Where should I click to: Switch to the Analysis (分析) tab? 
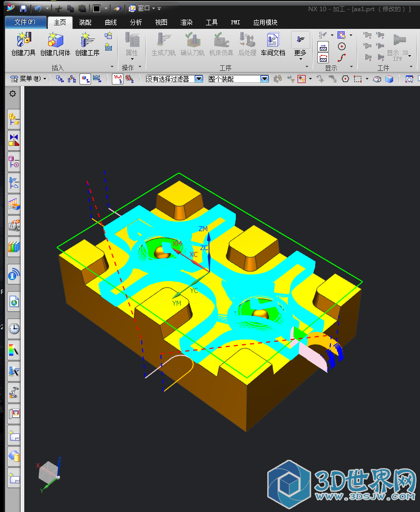coord(136,22)
